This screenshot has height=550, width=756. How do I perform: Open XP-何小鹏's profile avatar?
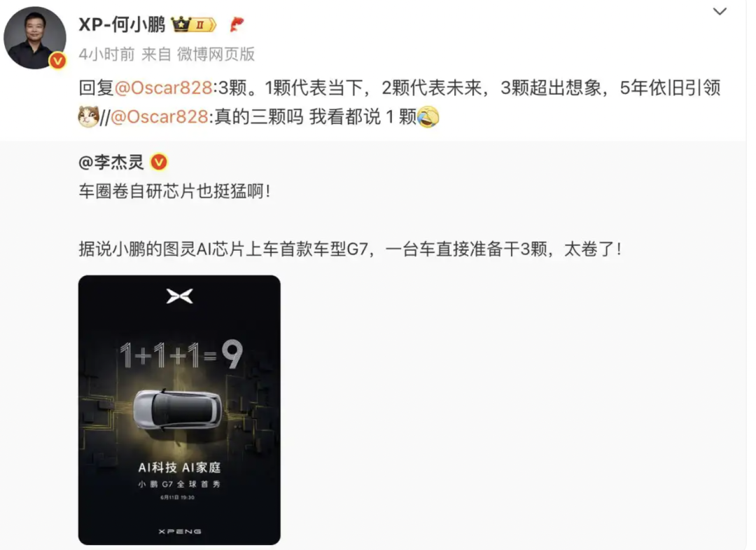click(35, 38)
